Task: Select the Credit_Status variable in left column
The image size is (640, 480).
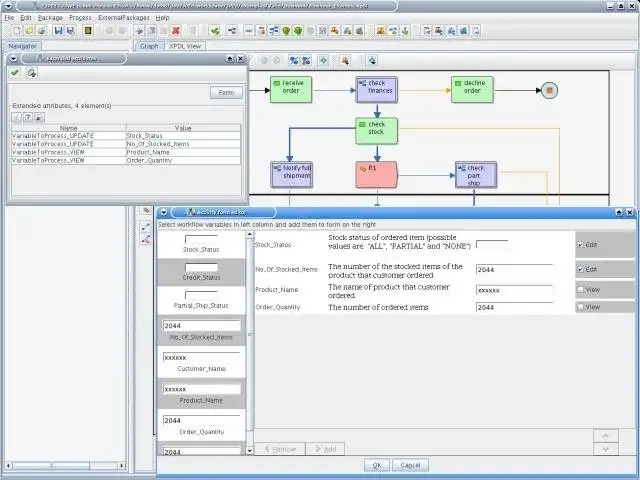Action: 202,272
